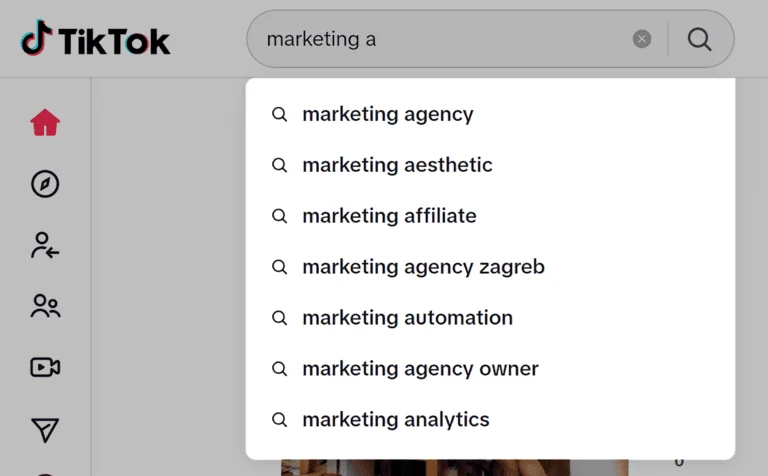Open the Messages paper plane icon
The width and height of the screenshot is (768, 476).
click(45, 430)
